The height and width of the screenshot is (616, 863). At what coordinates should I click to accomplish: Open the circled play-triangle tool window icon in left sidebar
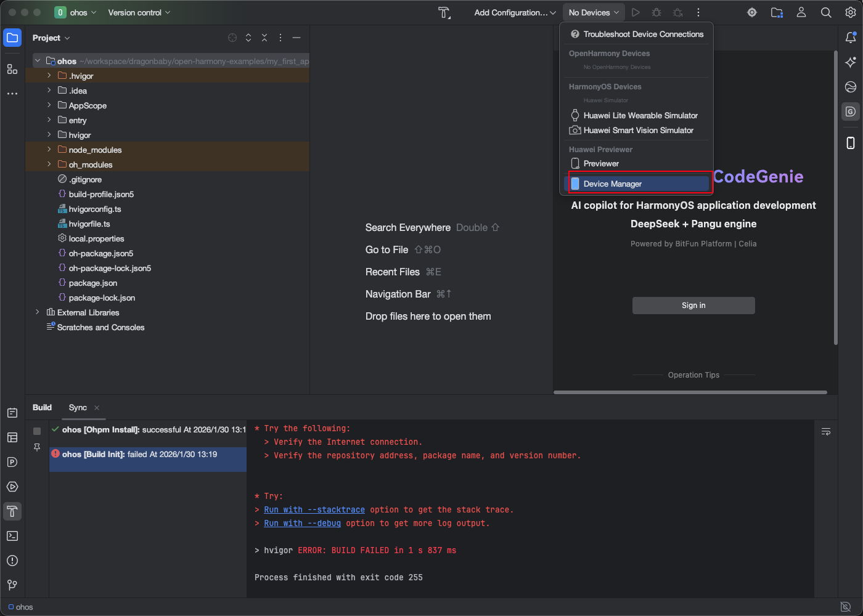[12, 487]
